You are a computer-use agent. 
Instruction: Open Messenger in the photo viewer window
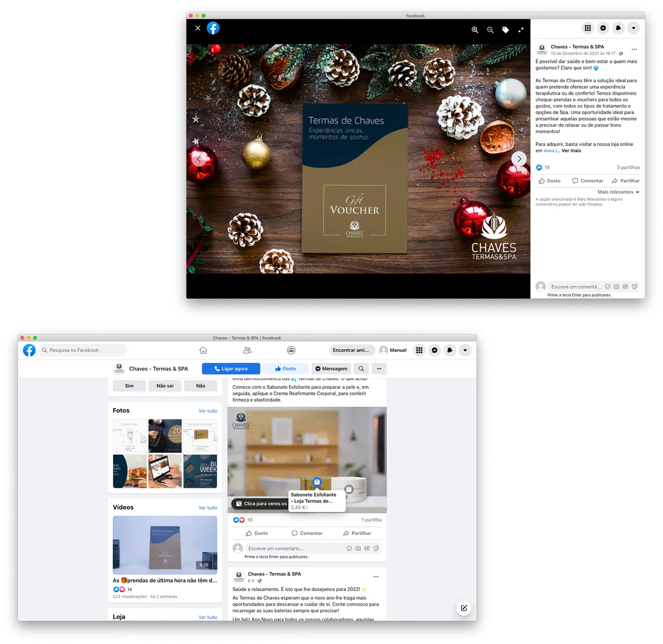click(603, 28)
